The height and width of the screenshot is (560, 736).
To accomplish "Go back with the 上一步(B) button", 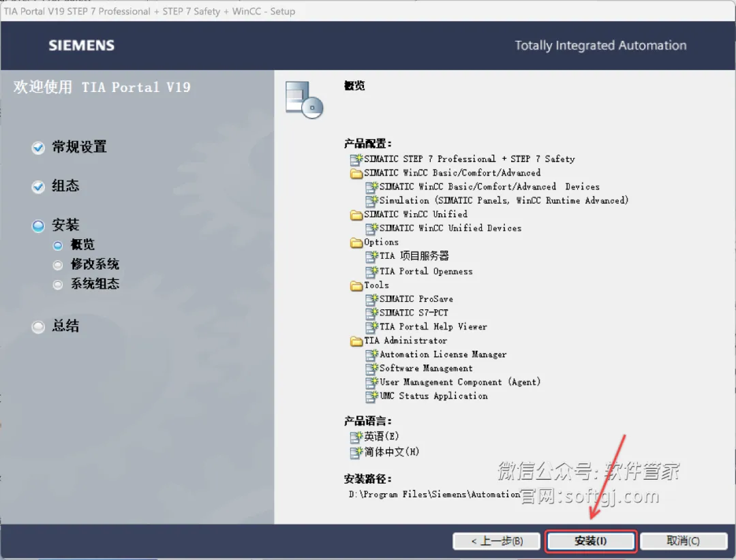I will click(497, 541).
